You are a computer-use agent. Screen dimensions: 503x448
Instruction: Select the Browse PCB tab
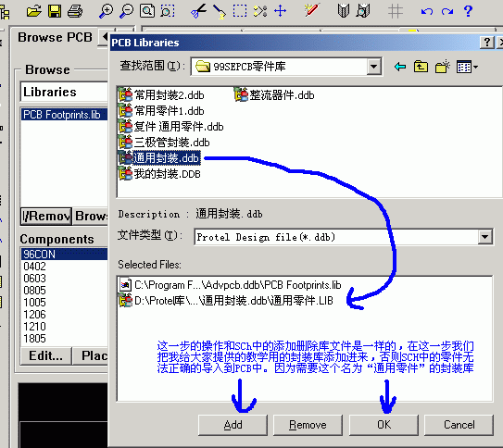click(56, 38)
